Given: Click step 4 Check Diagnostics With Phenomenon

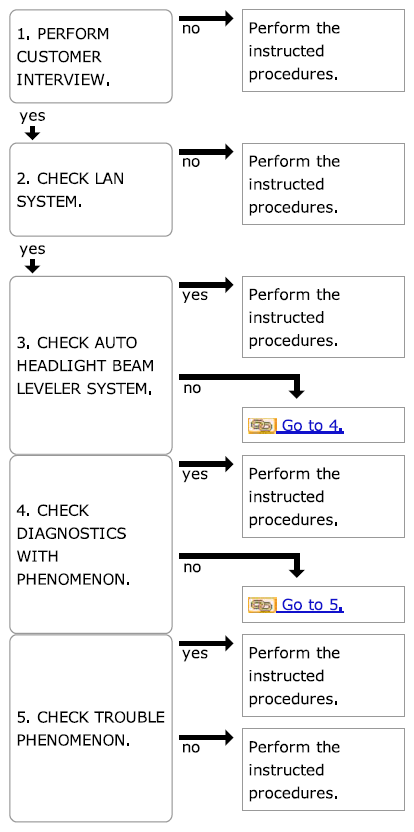Looking at the screenshot, I should tap(91, 544).
